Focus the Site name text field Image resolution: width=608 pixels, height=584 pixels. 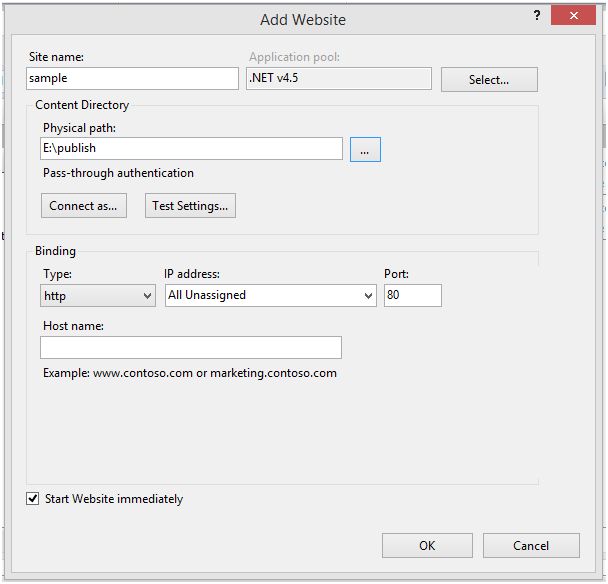click(x=132, y=78)
